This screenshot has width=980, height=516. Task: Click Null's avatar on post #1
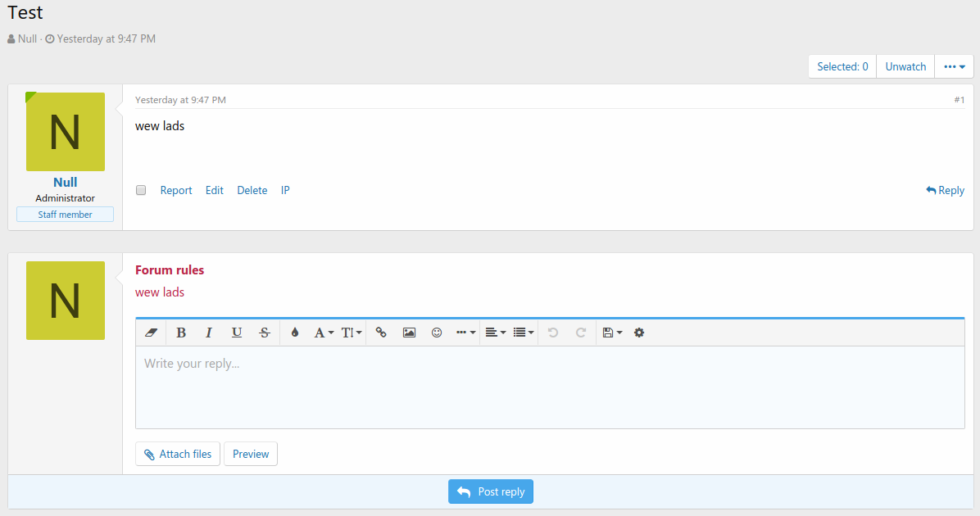coord(65,132)
